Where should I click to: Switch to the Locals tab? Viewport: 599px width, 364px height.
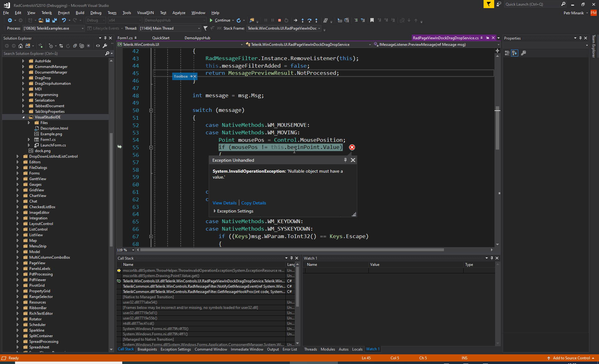tap(357, 349)
